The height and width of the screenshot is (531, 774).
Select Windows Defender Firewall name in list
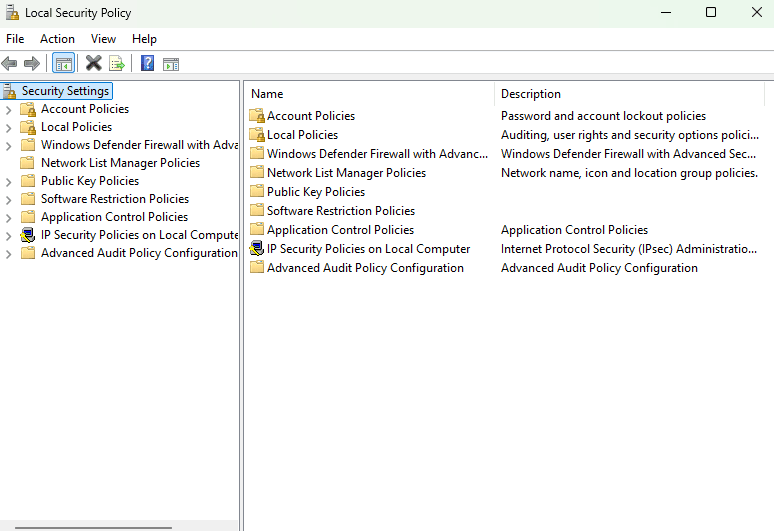pos(378,154)
